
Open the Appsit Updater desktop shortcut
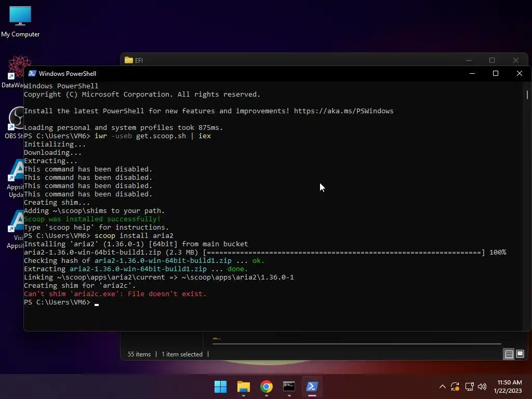coord(15,178)
